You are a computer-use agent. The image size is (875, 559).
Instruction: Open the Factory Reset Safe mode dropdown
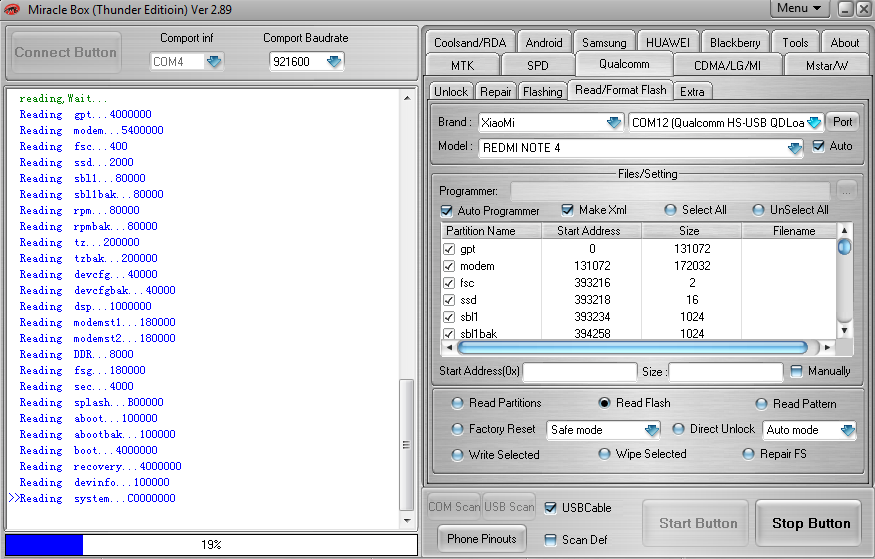coord(651,430)
